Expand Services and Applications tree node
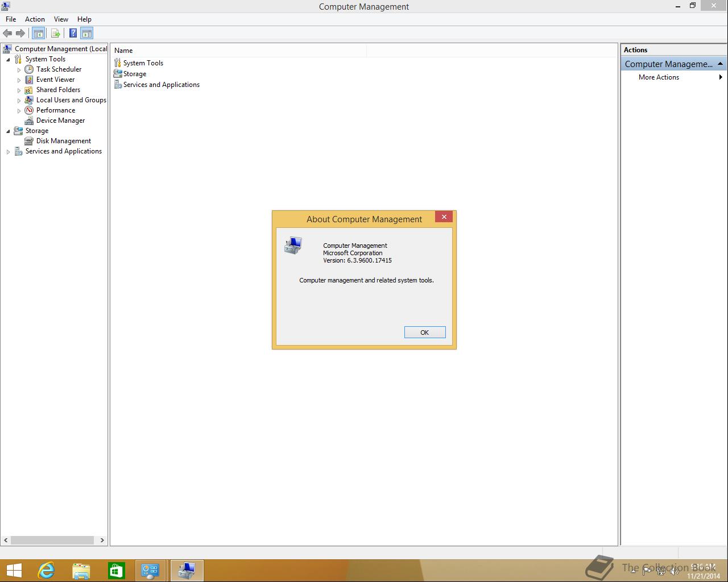 point(8,152)
